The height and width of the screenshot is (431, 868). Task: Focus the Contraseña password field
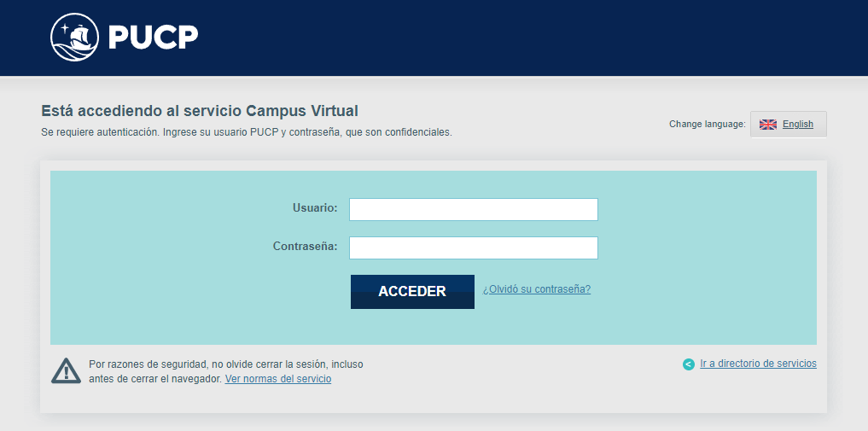(474, 248)
